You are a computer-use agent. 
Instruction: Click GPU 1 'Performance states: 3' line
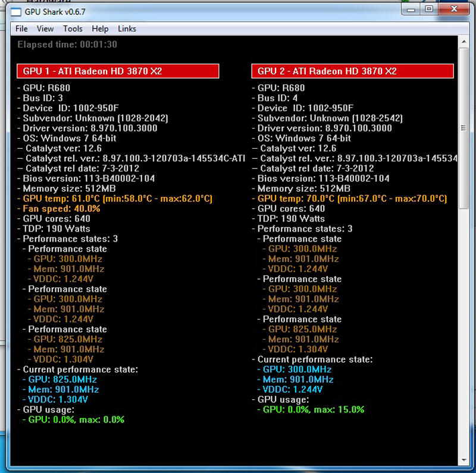tap(67, 239)
